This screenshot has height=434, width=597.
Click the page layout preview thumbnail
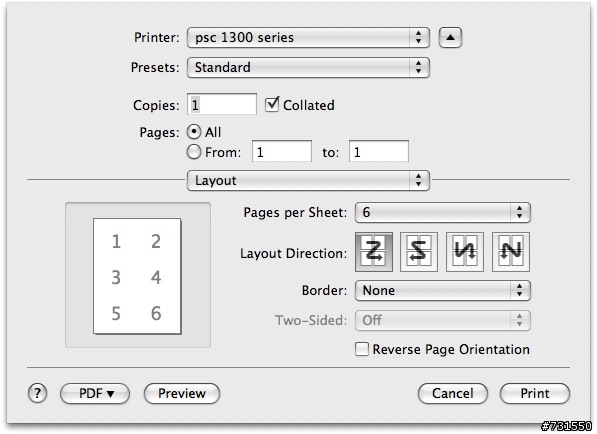click(137, 276)
